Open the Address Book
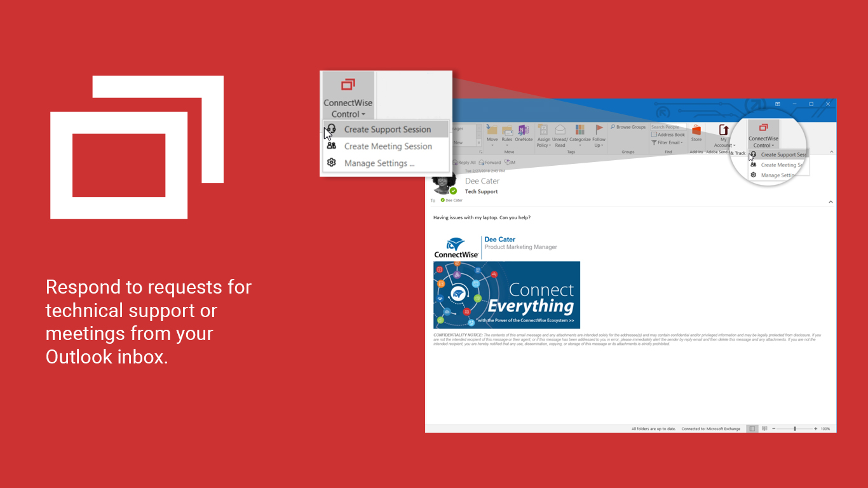Screen dimensions: 868x488 click(668, 135)
